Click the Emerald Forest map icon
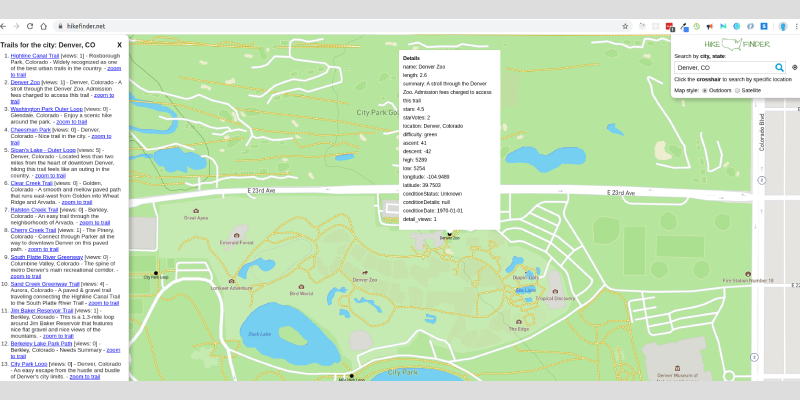The width and height of the screenshot is (800, 400). coord(236,235)
